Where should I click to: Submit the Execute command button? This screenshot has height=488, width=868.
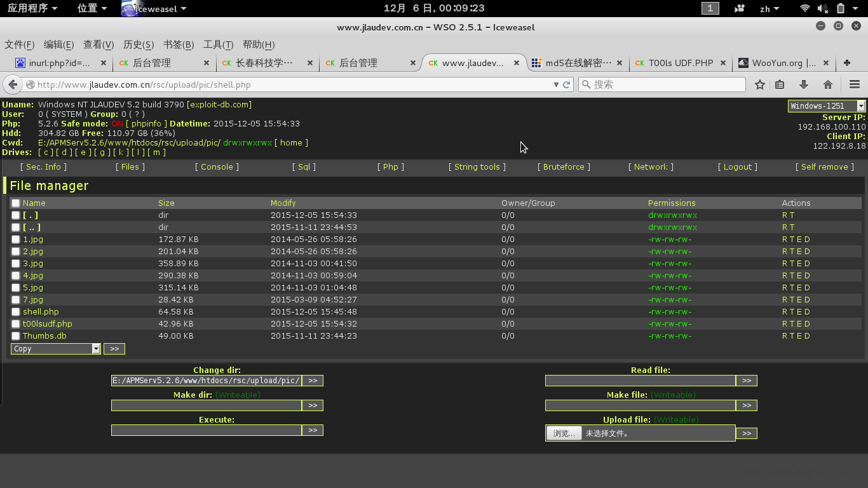point(313,430)
